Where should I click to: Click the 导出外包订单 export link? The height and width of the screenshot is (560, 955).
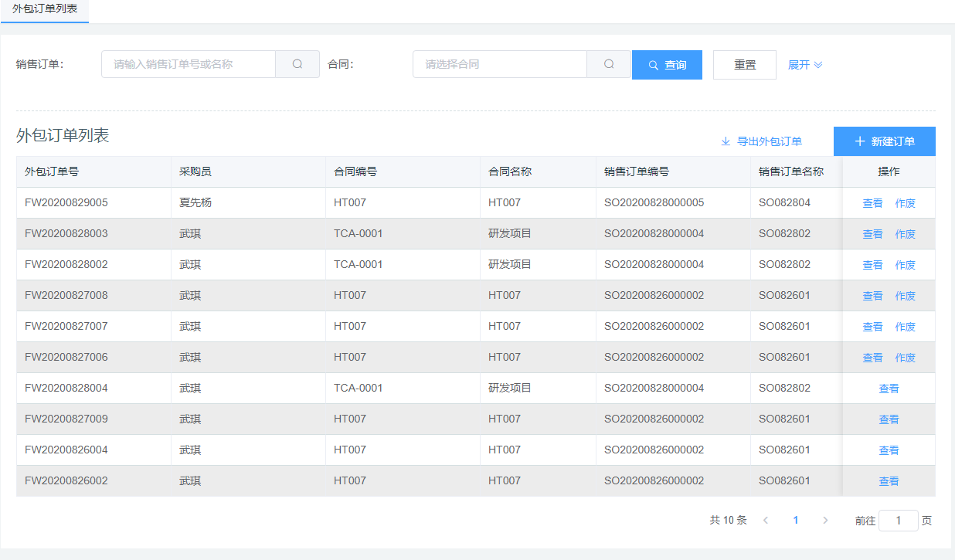click(x=769, y=141)
